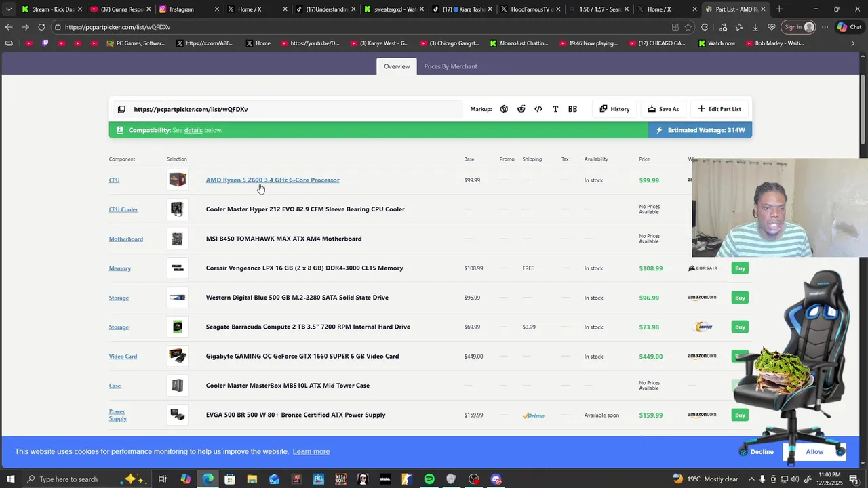
Task: Open the tab search dropdown in the tab strip
Action: [9, 9]
